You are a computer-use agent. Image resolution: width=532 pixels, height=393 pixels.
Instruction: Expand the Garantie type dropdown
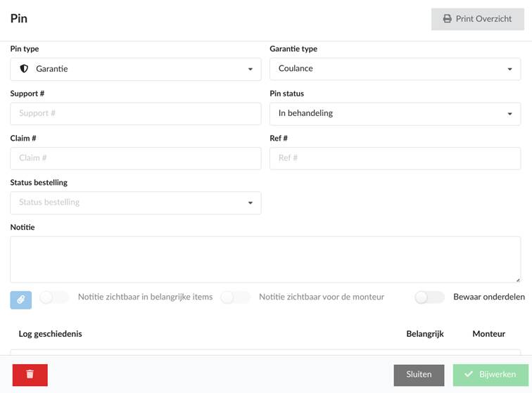[395, 69]
